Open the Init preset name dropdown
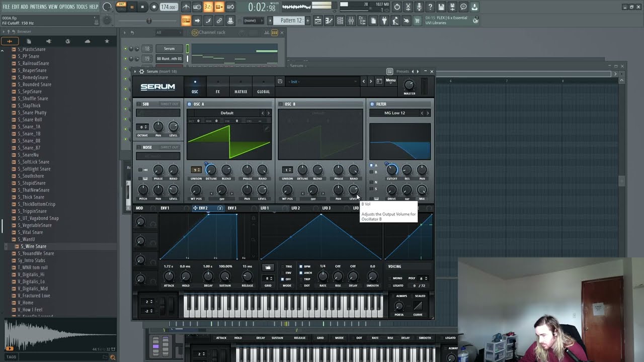This screenshot has height=362, width=644. click(322, 81)
